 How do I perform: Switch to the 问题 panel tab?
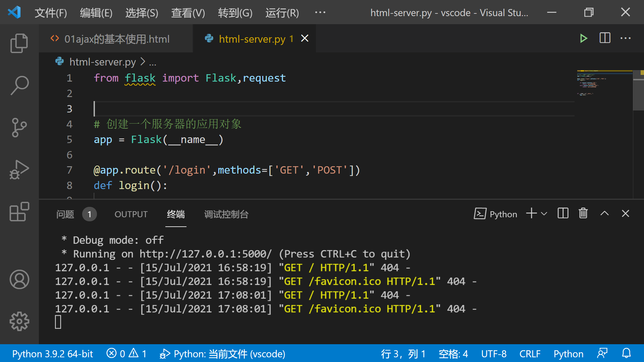65,214
